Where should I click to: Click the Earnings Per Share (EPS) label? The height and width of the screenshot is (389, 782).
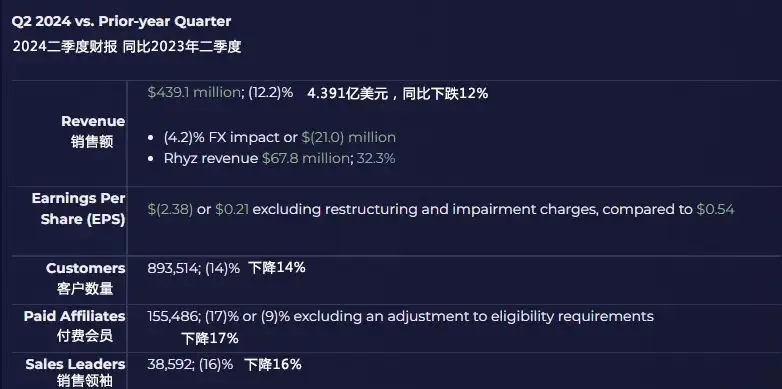tap(78, 209)
